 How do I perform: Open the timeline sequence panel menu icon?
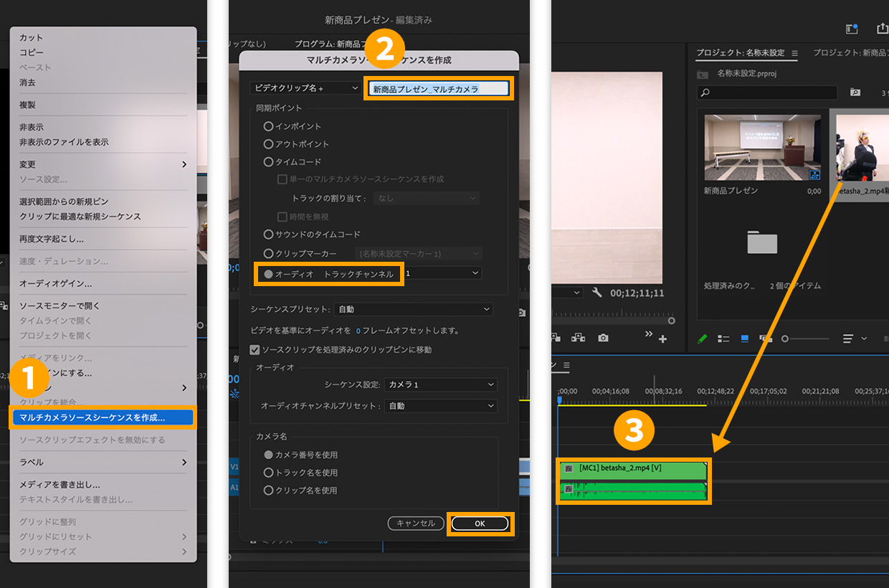[566, 366]
